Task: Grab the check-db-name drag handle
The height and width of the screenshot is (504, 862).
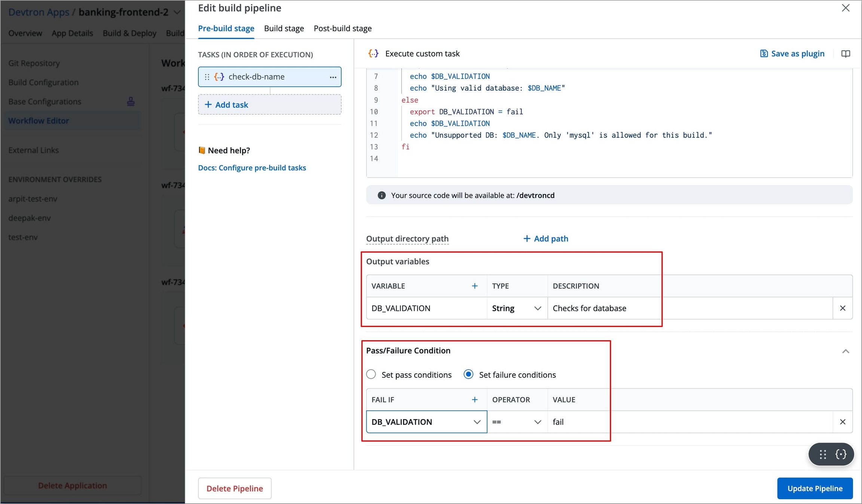Action: pyautogui.click(x=207, y=77)
